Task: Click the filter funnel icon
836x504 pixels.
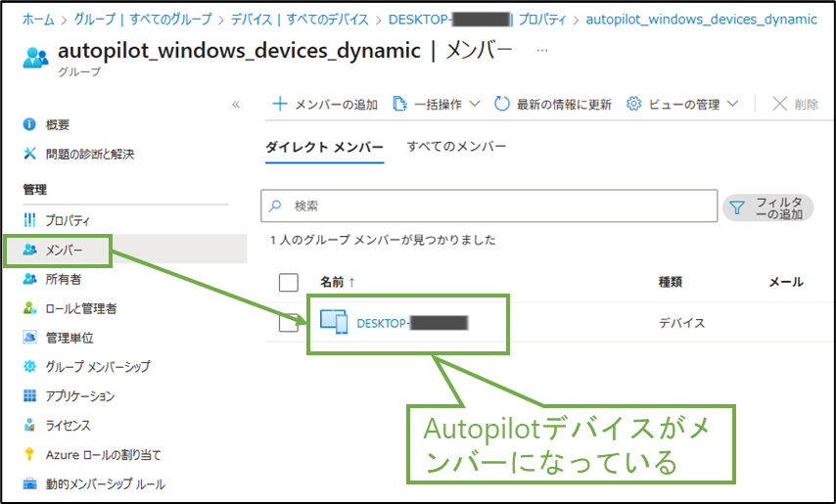Action: coord(737,207)
